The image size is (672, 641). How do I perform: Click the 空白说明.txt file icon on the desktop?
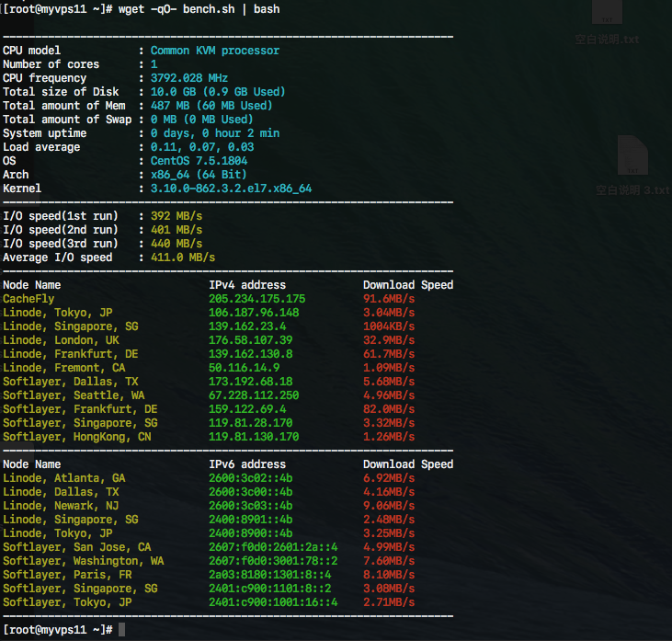pos(607,12)
